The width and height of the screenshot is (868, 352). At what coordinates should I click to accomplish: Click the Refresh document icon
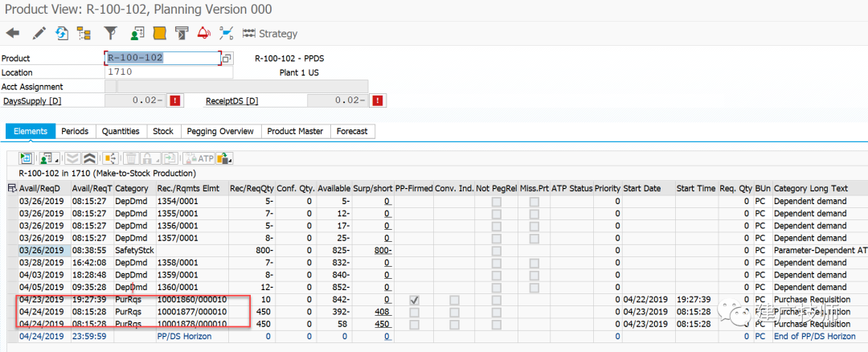click(x=61, y=33)
